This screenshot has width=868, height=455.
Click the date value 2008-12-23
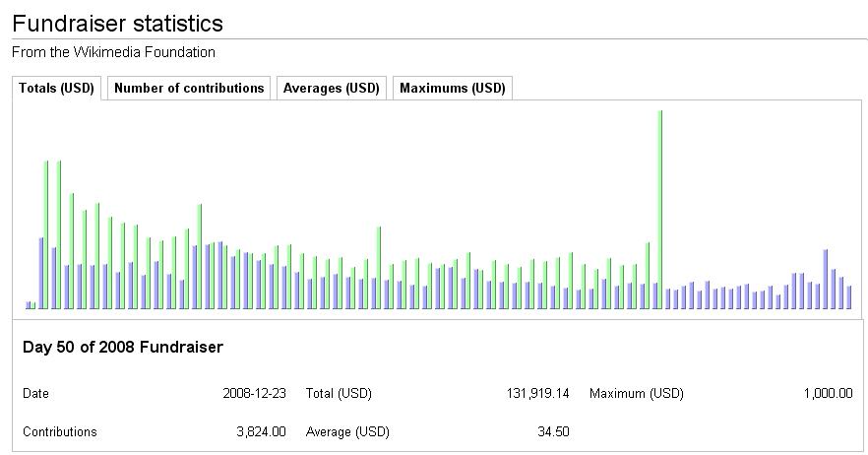254,393
